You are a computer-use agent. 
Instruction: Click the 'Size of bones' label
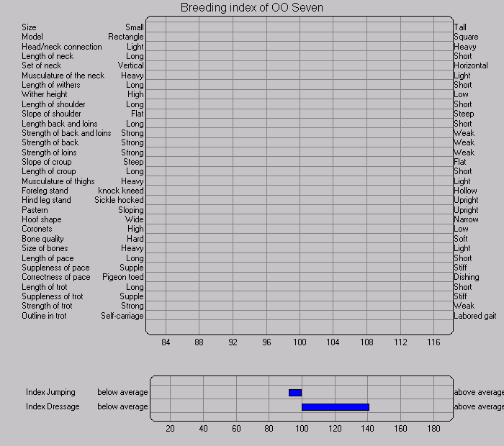[45, 248]
